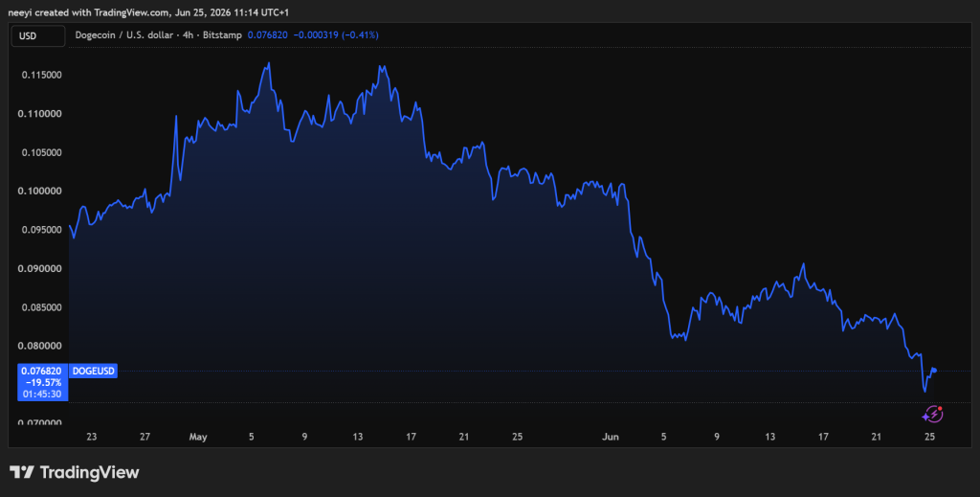Click the TradingView logo icon
Screen dimensions: 980x497
(x=22, y=472)
